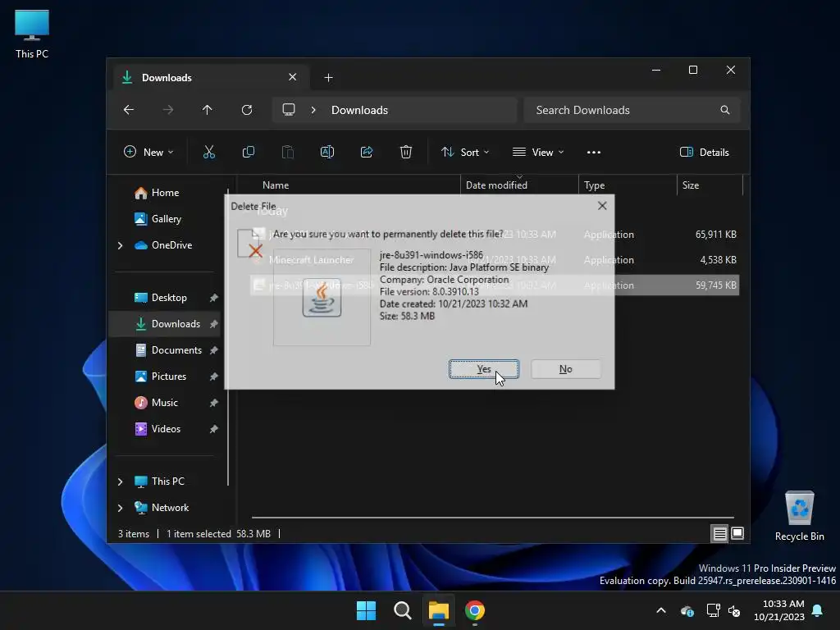Select the 65,911 KB file size cell
This screenshot has height=630, width=840.
click(715, 234)
